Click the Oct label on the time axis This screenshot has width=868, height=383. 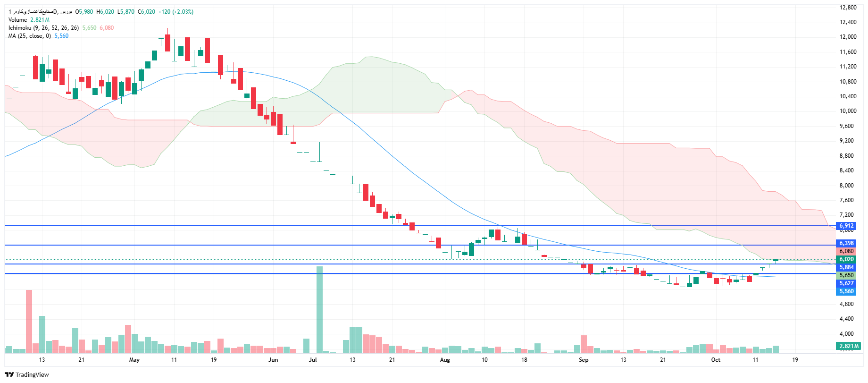(716, 360)
